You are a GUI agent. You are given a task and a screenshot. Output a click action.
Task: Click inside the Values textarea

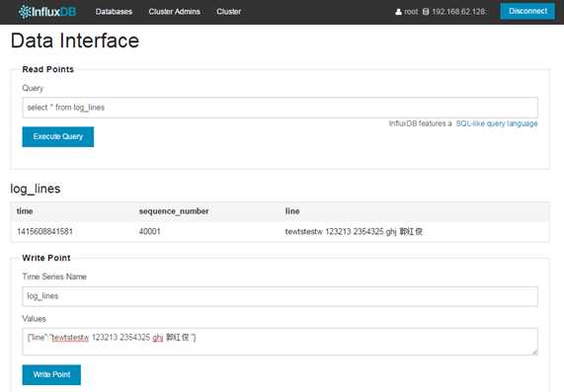(x=281, y=342)
